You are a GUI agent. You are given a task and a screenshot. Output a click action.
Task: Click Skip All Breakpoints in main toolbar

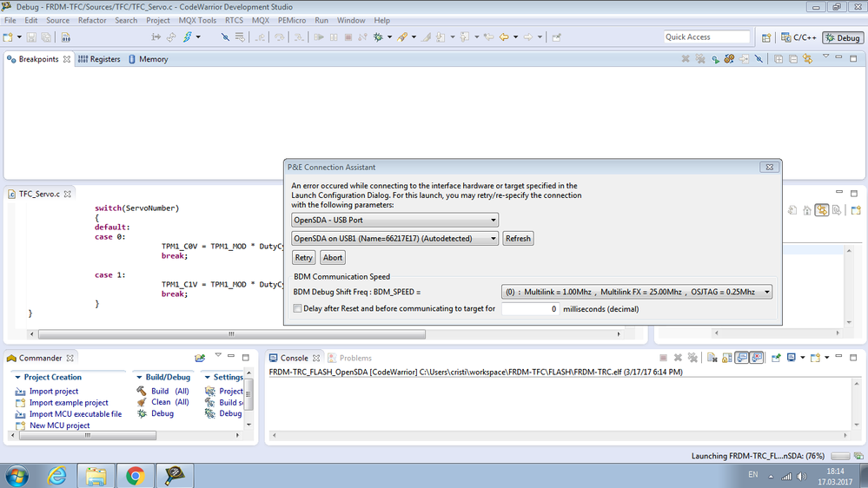point(225,37)
